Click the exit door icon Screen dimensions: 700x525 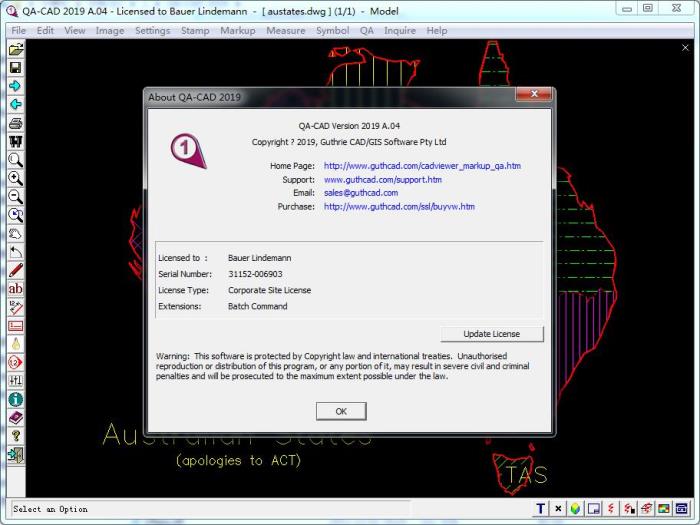[16, 455]
